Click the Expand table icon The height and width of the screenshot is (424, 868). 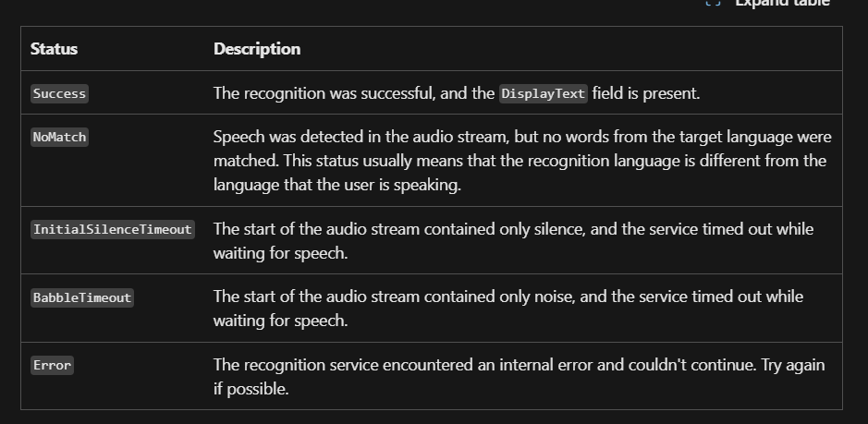(713, 3)
